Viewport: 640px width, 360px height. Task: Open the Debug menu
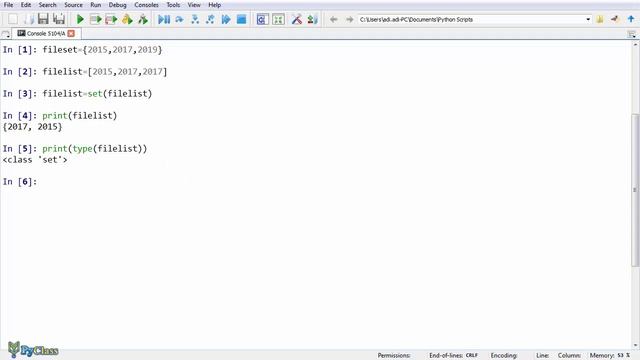point(118,5)
